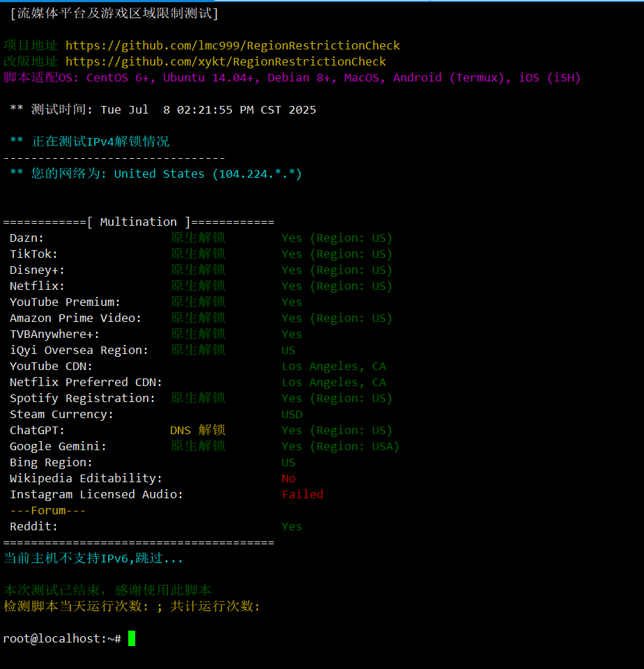Click the YouTube CDN: label
This screenshot has width=644, height=669.
click(x=51, y=367)
